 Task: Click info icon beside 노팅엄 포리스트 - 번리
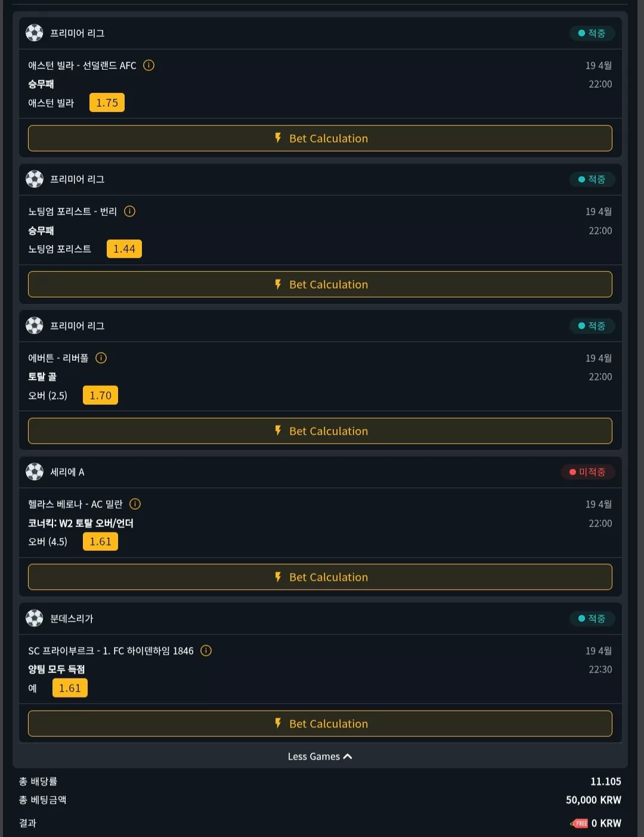[x=129, y=212]
